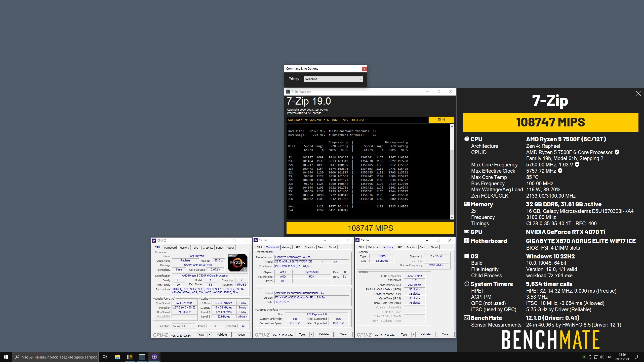Click the shield icon next to Max Effective Clock
644x362 pixels.
[560, 171]
